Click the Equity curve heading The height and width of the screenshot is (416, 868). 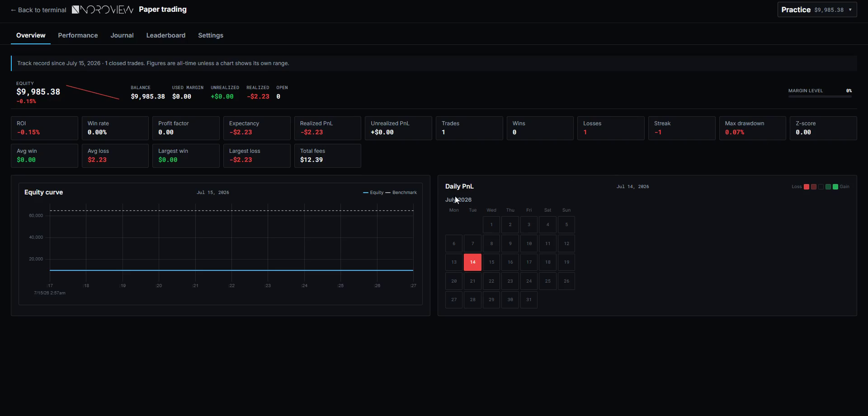43,192
